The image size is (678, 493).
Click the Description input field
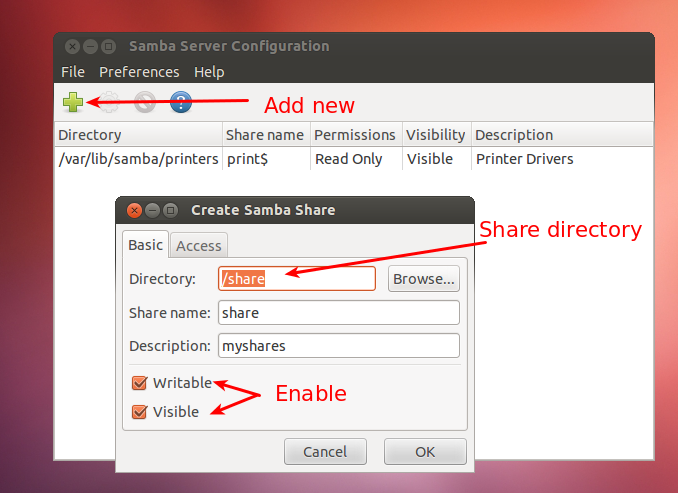coord(339,346)
